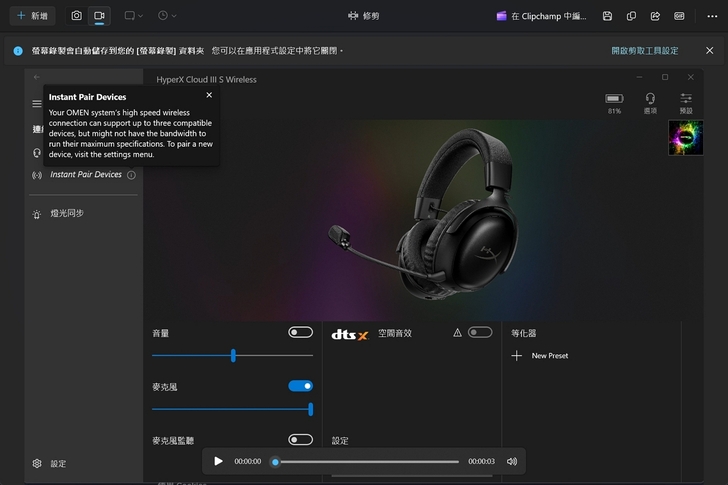Turn off the 麥克風 microphone switch
The height and width of the screenshot is (485, 728).
[x=300, y=386]
